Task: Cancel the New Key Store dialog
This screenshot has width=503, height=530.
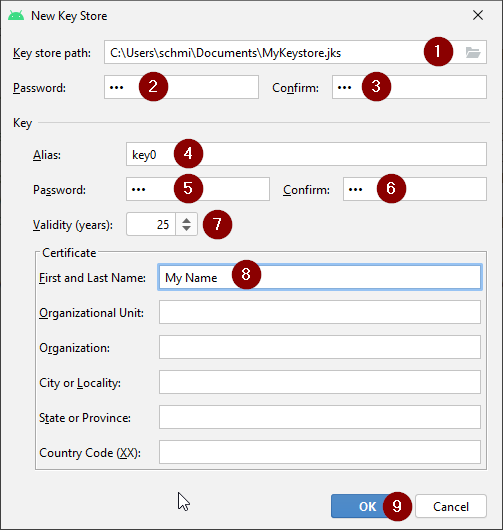Action: (x=451, y=506)
